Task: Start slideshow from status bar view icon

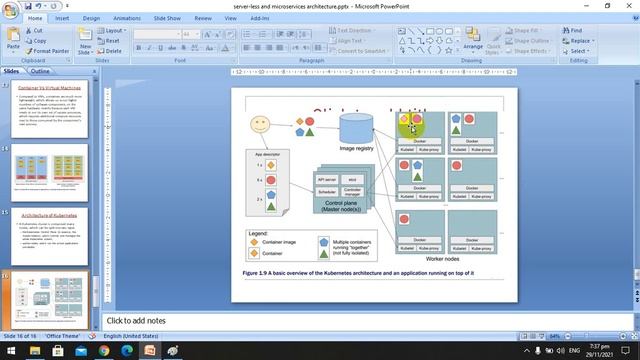Action: coord(542,336)
